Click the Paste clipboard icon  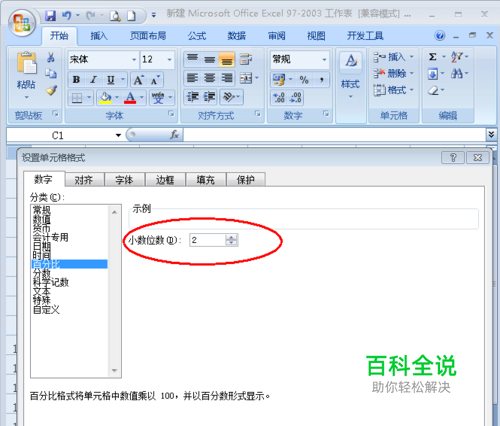click(x=26, y=63)
